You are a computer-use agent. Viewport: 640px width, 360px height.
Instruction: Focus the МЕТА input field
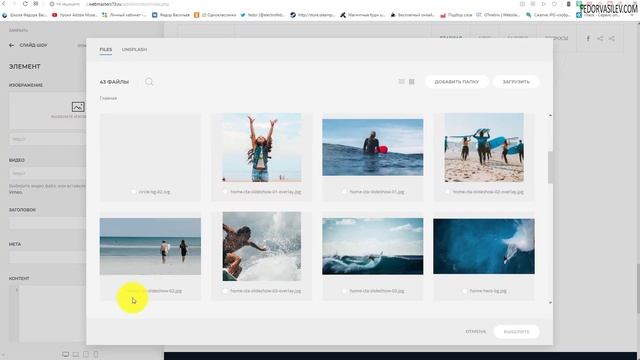[48, 257]
